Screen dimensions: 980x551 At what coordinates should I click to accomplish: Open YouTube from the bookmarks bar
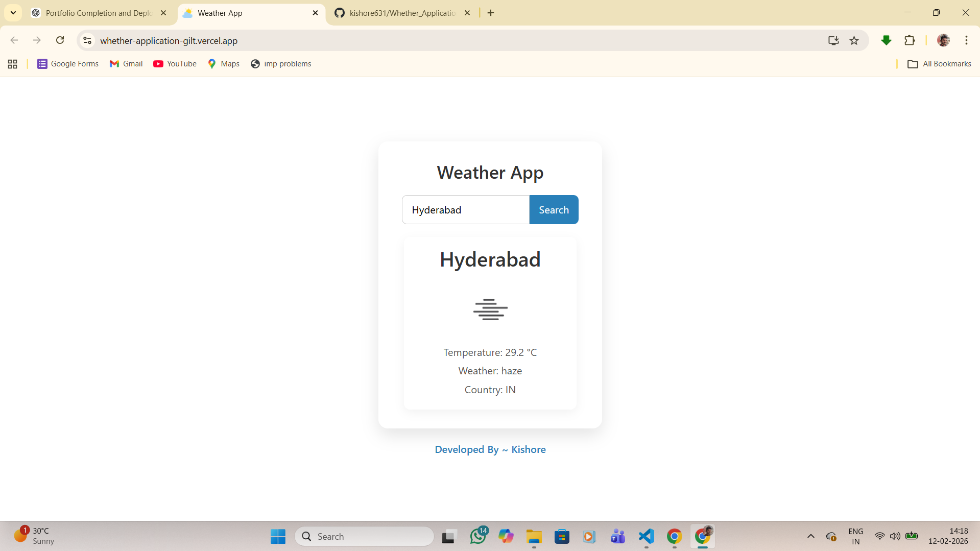click(x=174, y=63)
